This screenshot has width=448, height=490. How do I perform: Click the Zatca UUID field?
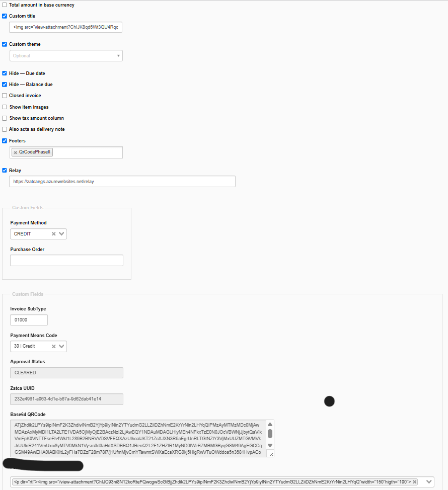(66, 399)
